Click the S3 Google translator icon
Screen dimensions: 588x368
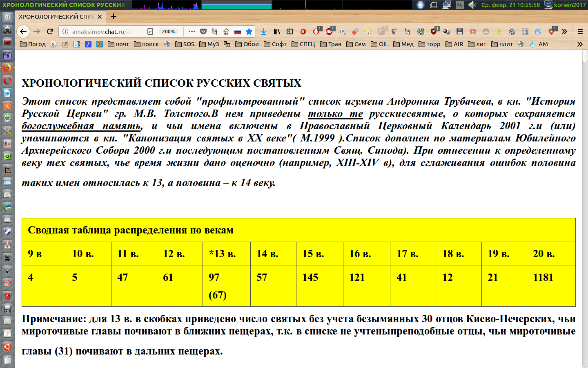point(421,31)
